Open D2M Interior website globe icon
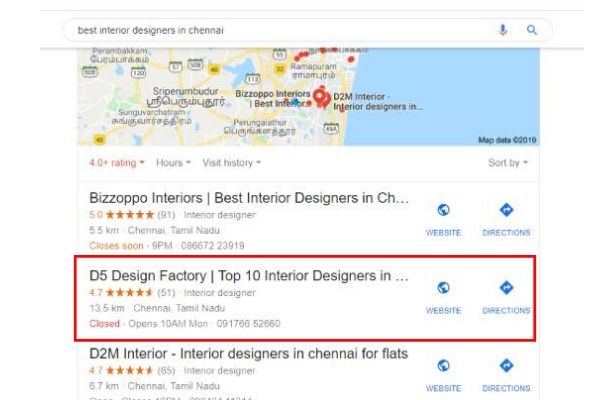Image resolution: width=610 pixels, height=400 pixels. point(443,366)
